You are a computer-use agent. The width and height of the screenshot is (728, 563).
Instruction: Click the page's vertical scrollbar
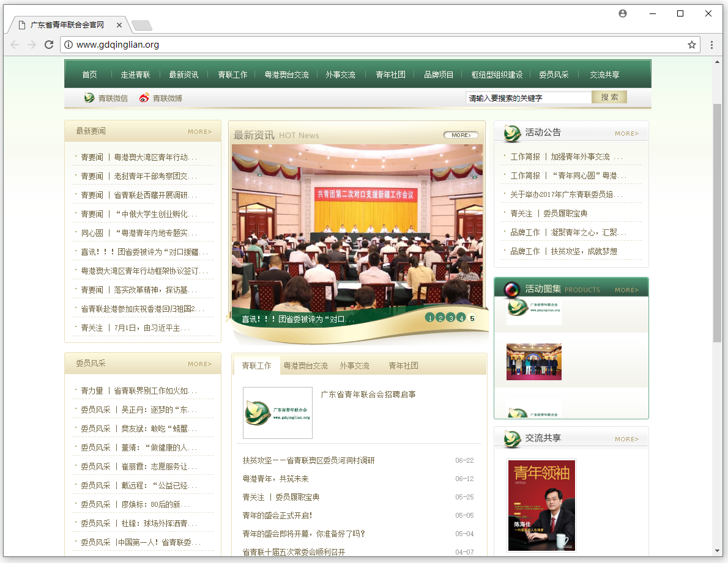point(717,220)
